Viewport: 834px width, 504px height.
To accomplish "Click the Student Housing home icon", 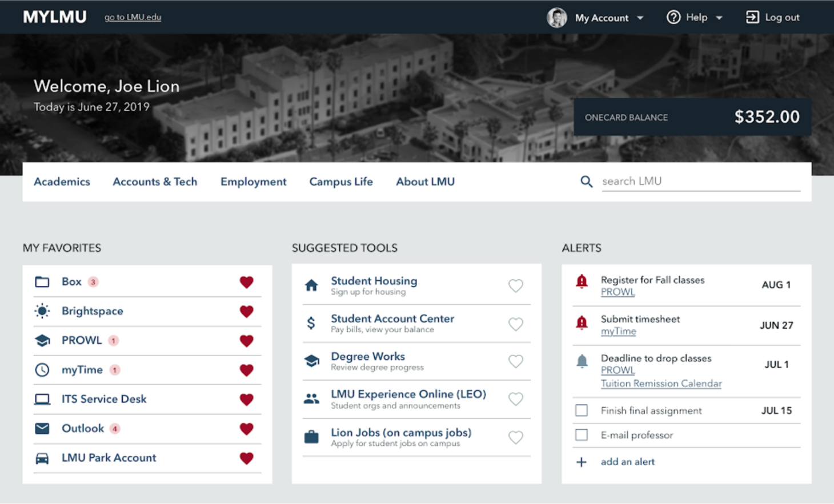I will click(311, 285).
